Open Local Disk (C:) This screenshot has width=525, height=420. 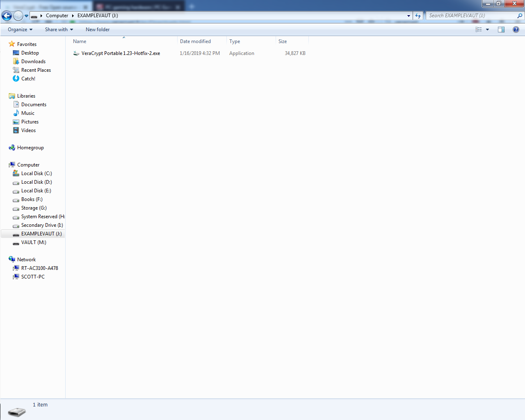pyautogui.click(x=37, y=173)
